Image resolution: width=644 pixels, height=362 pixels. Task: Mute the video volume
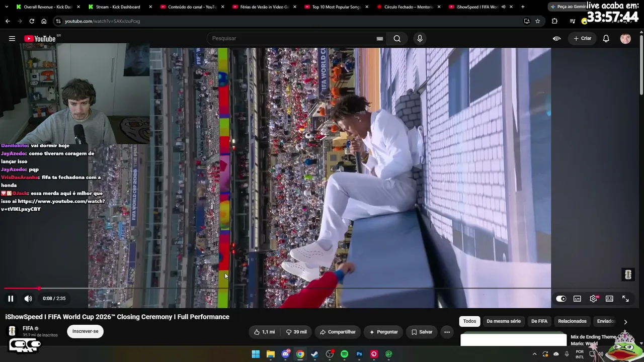(28, 299)
